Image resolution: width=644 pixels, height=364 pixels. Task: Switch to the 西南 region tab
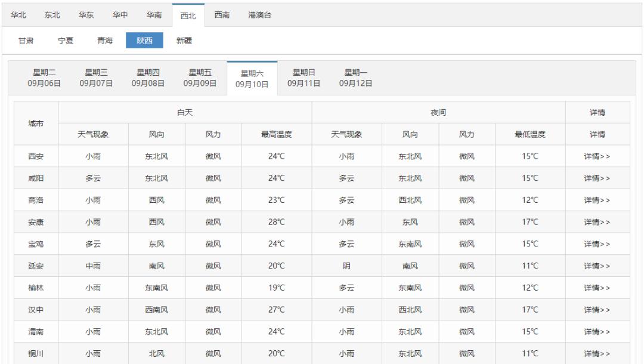coord(222,16)
